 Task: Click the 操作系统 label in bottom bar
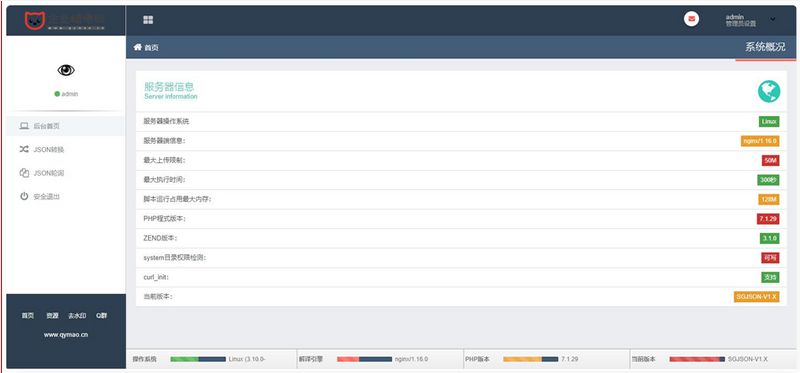(x=144, y=359)
